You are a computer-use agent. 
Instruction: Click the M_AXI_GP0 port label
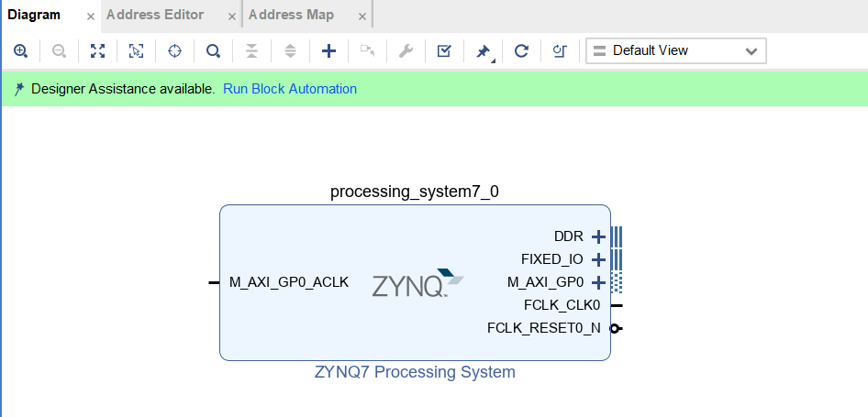click(546, 282)
